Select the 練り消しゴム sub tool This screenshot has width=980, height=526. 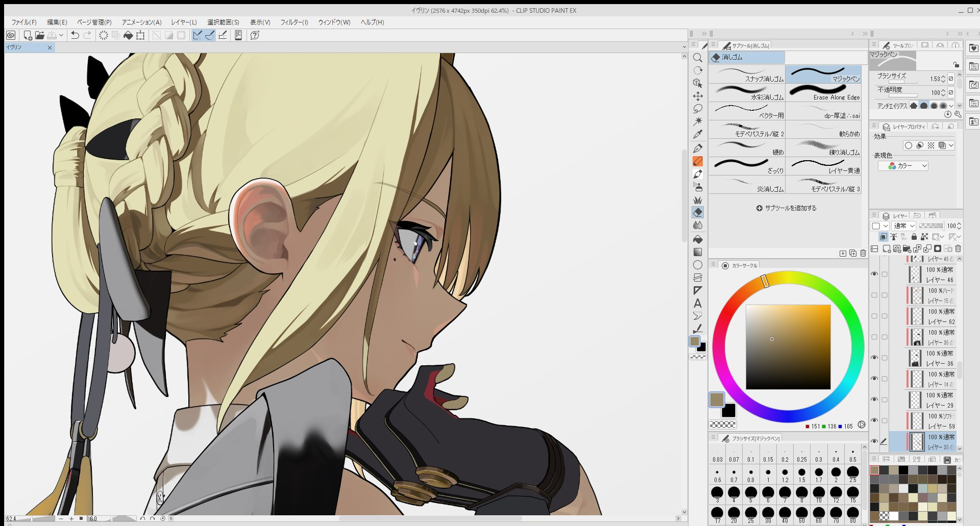(824, 148)
